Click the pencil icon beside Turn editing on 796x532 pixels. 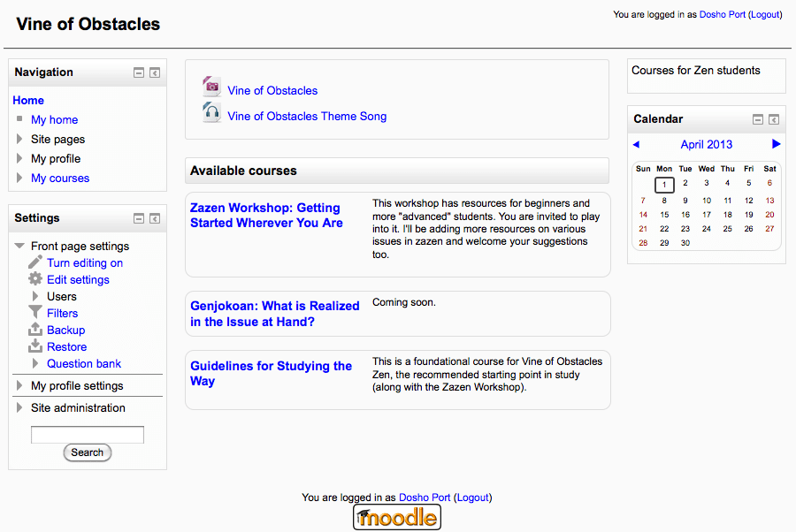(35, 262)
